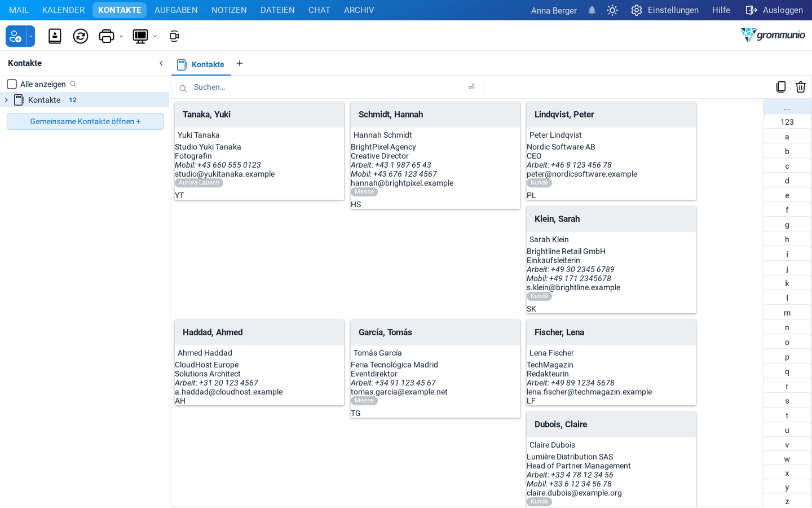Screen dimensions: 812x508
Task: Select the Kontakte tab
Action: [x=201, y=64]
